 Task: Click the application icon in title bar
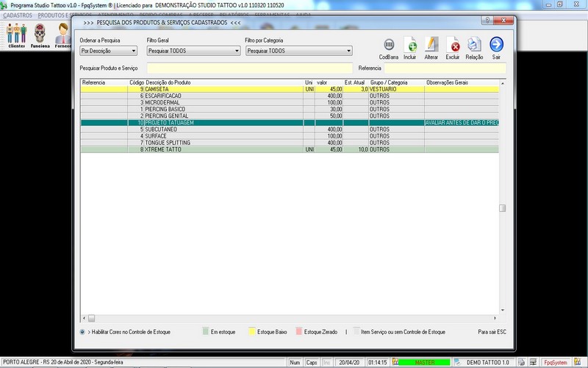click(4, 5)
